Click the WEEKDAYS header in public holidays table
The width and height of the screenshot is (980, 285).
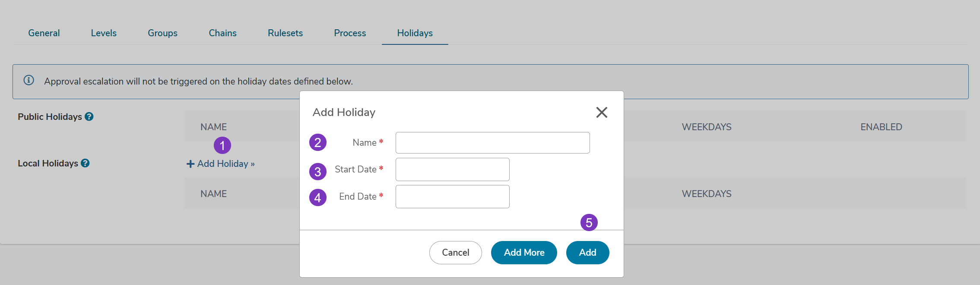[707, 127]
